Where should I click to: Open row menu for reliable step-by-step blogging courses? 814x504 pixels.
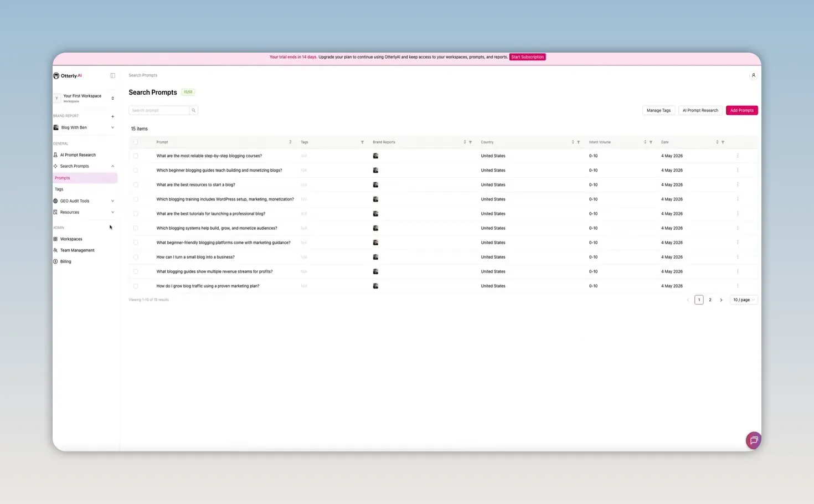pos(738,156)
